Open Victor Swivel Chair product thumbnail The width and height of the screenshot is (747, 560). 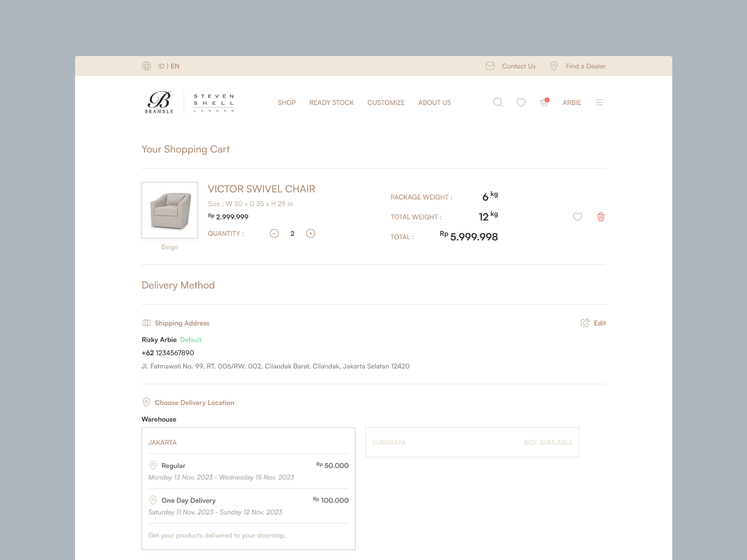(x=170, y=210)
